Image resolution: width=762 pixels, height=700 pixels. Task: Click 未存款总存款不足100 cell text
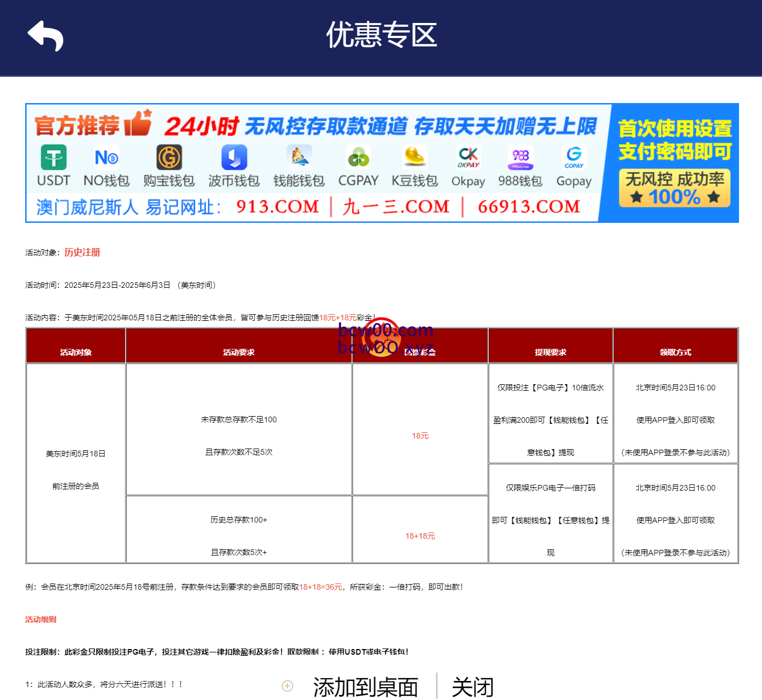239,419
